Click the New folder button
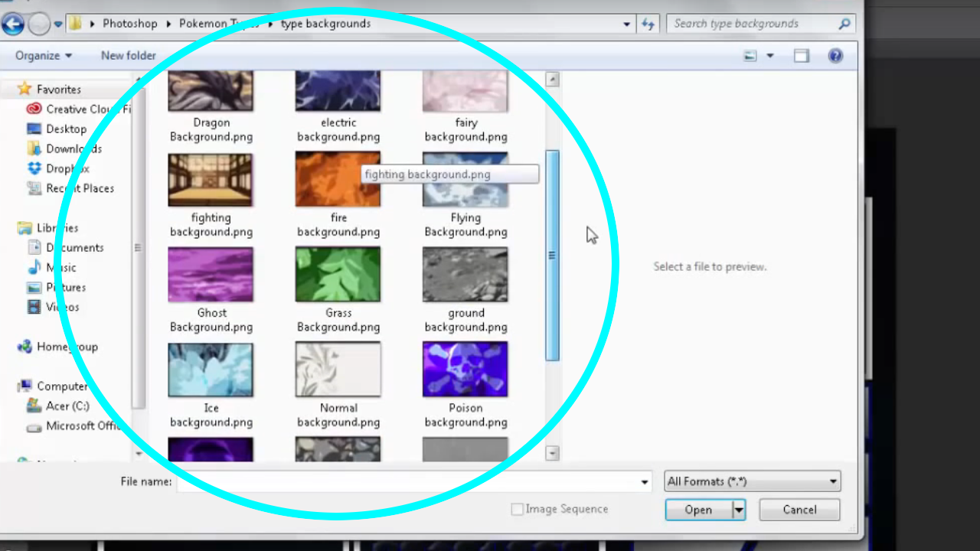Image resolution: width=980 pixels, height=551 pixels. (x=129, y=56)
